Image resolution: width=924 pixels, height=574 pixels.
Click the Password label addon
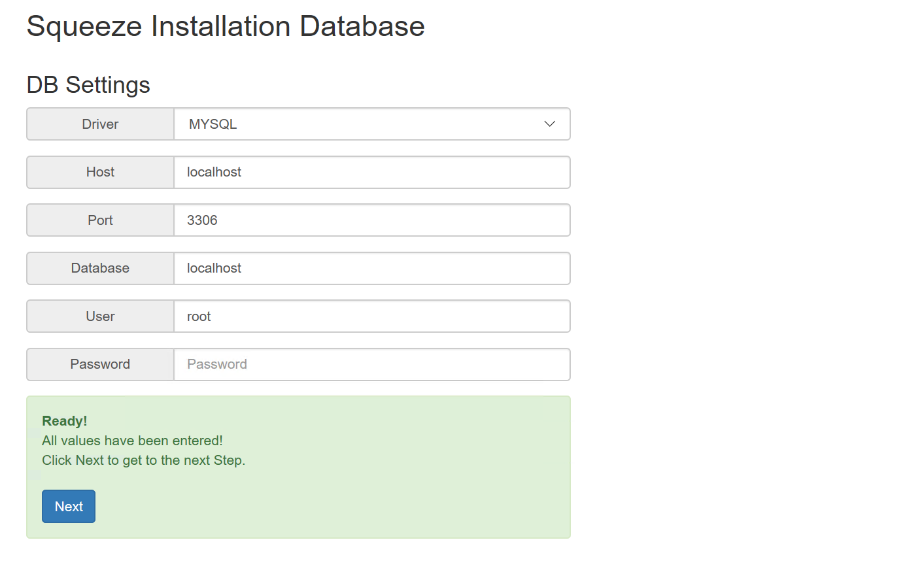[x=100, y=365]
